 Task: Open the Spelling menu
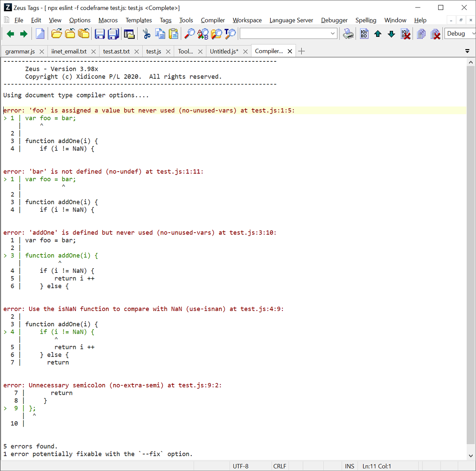pyautogui.click(x=366, y=20)
